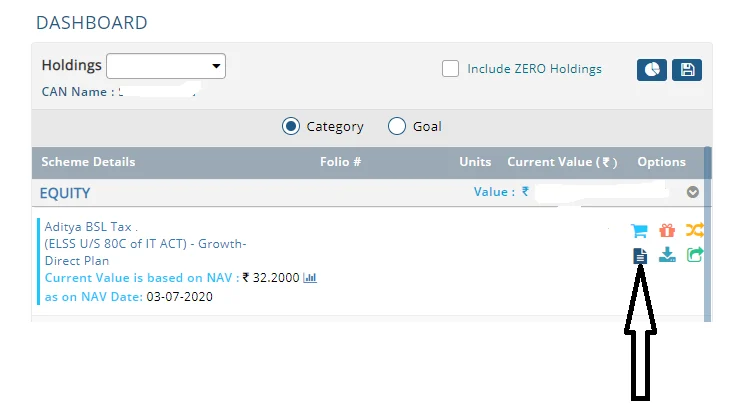Viewport: 738px width, 418px height.
Task: Click the Include ZERO Holdings label text
Action: coord(534,69)
